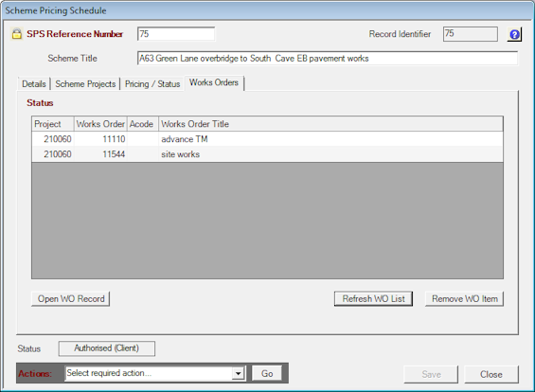Screen dimensions: 535x392
Task: Click Remove WO Item button
Action: pos(464,299)
